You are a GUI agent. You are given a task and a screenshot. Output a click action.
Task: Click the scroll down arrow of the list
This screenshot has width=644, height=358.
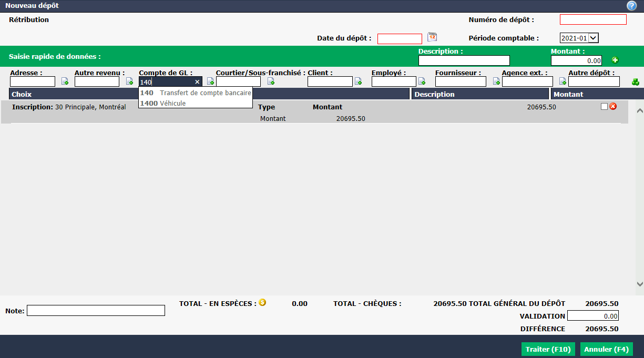click(640, 283)
